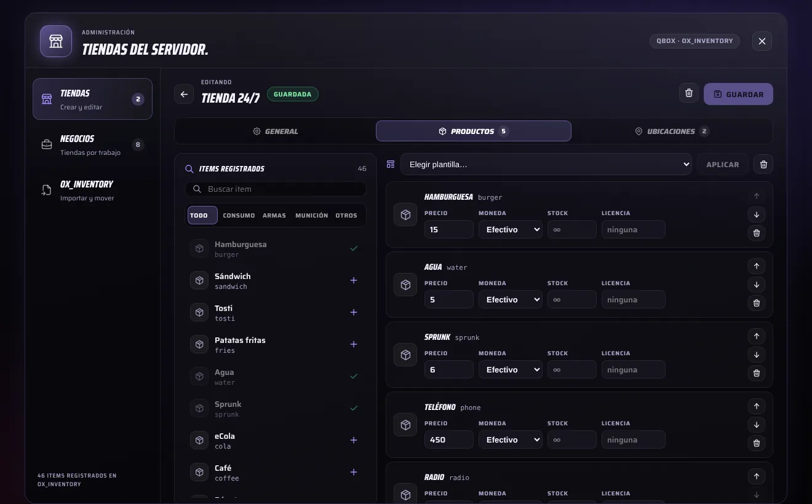Show all items with Todo filter
The image size is (812, 504).
pos(202,216)
